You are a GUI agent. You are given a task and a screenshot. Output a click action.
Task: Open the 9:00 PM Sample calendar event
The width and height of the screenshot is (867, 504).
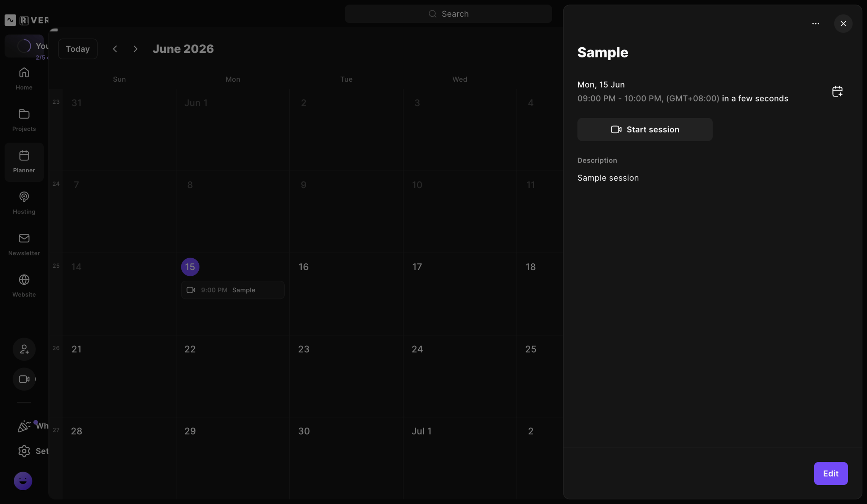tap(233, 290)
